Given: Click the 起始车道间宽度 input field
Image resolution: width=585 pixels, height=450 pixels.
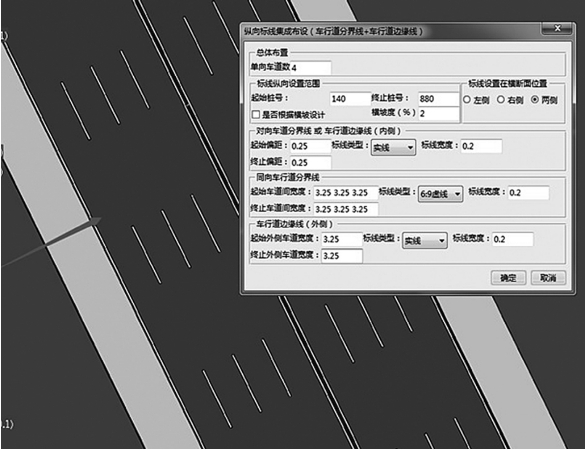Looking at the screenshot, I should [x=346, y=193].
